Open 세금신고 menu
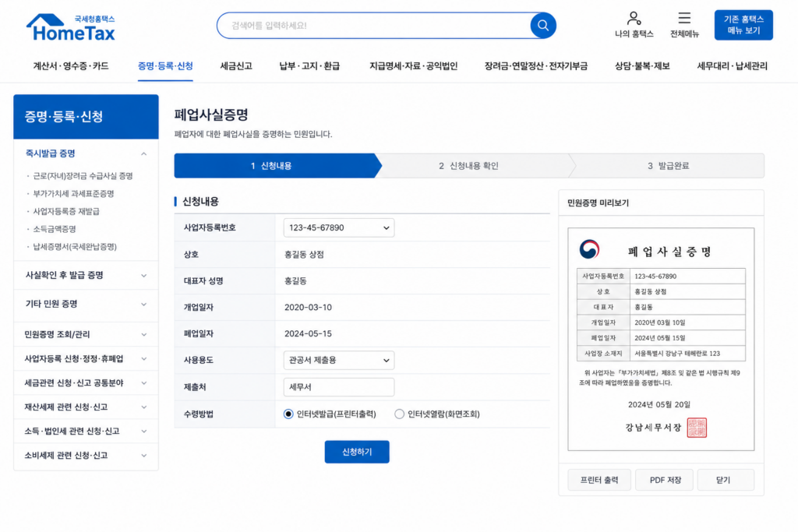The image size is (798, 532). click(x=235, y=66)
